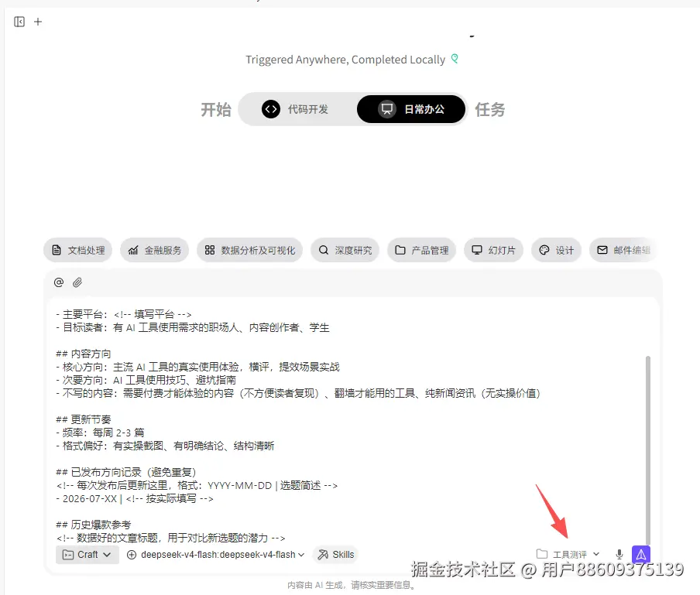Open the 工具测评 folder dropdown

[568, 555]
